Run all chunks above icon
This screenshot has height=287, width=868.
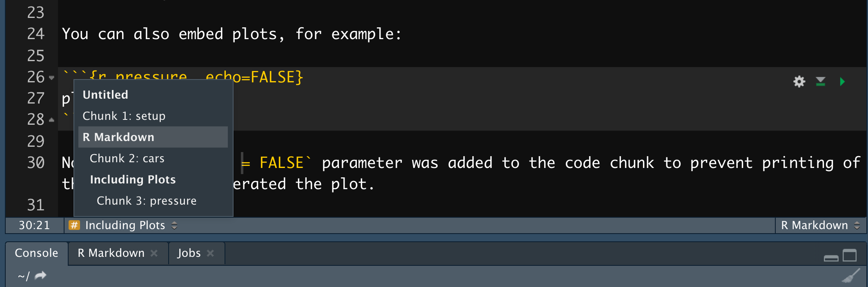pos(821,82)
